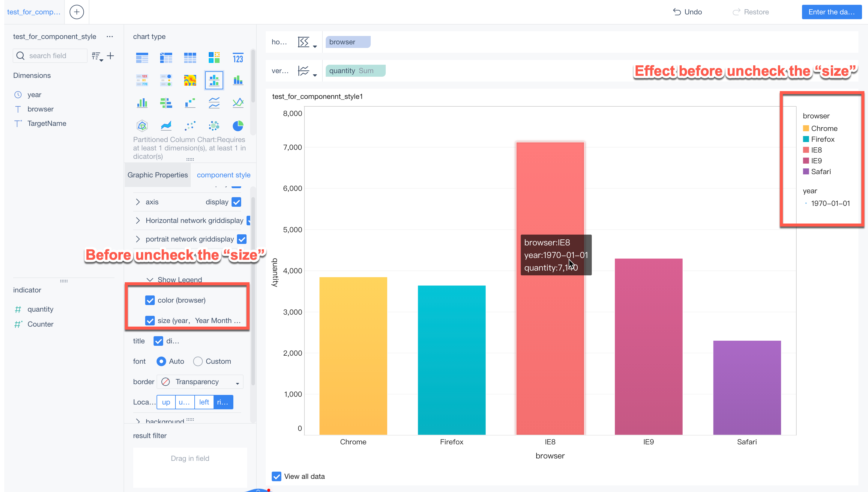Switch to component style tab

[223, 175]
